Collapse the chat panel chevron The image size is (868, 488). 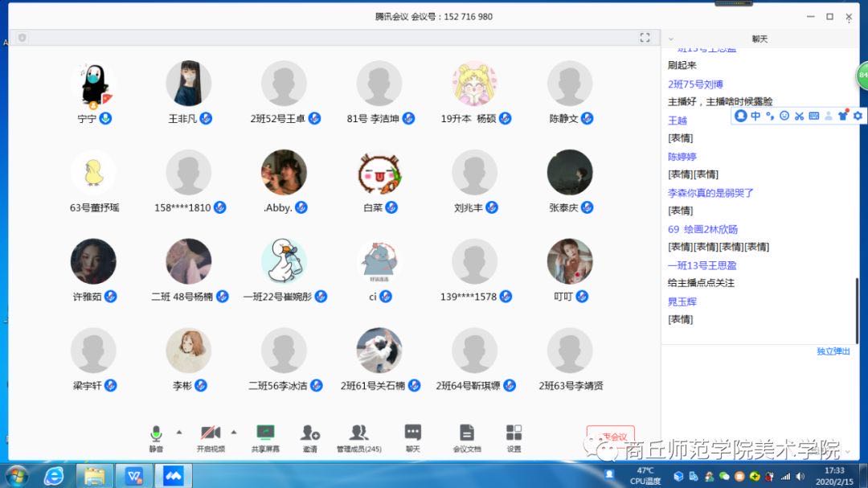coord(671,39)
